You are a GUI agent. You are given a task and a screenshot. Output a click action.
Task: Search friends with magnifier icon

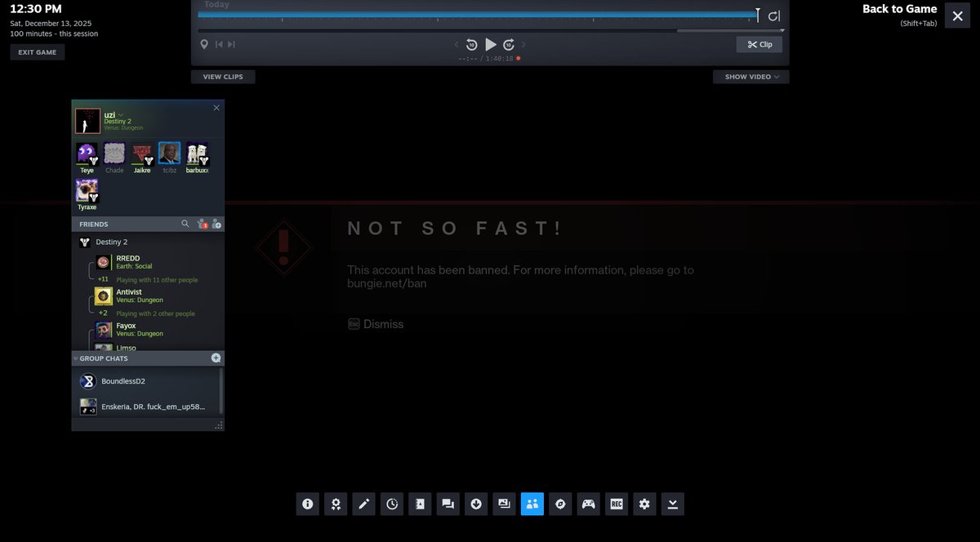click(x=185, y=224)
